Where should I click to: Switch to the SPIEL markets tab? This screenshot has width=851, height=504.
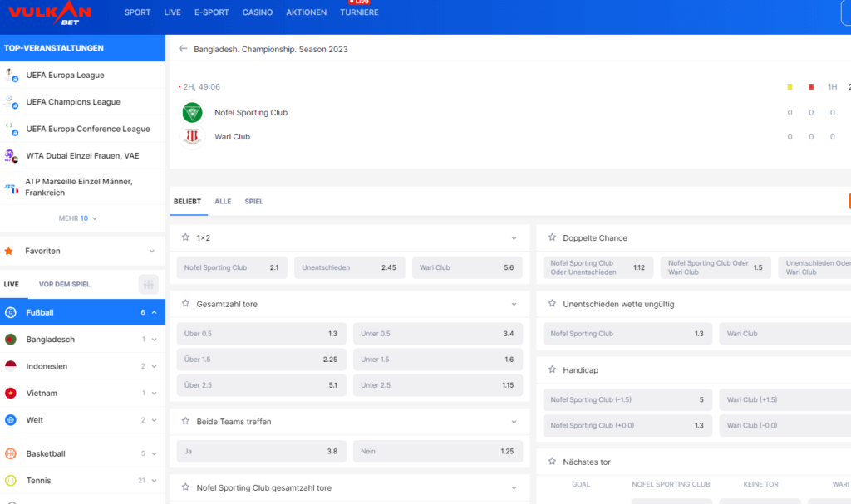[253, 201]
